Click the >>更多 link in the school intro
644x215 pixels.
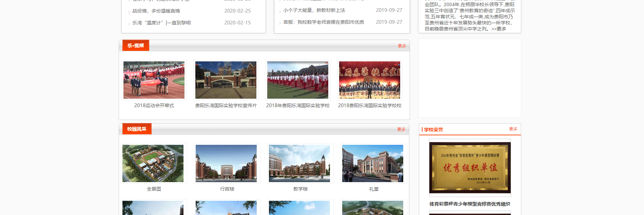(499, 29)
